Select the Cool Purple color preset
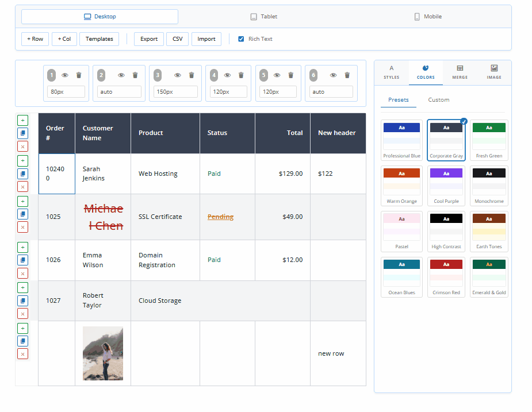This screenshot has height=412, width=532. (446, 186)
